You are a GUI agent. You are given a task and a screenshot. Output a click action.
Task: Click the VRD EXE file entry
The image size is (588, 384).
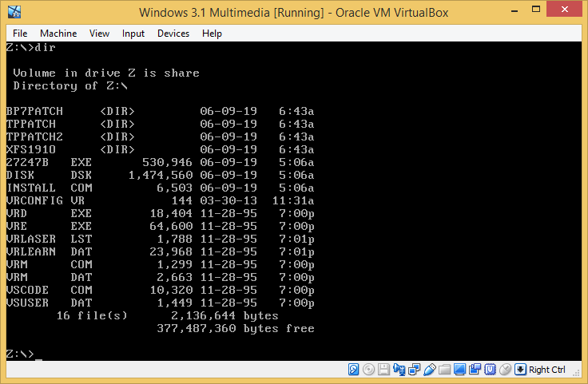[x=160, y=213]
